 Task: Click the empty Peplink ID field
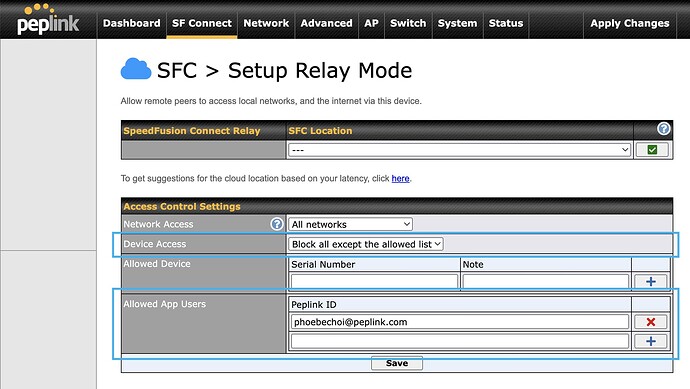click(459, 341)
